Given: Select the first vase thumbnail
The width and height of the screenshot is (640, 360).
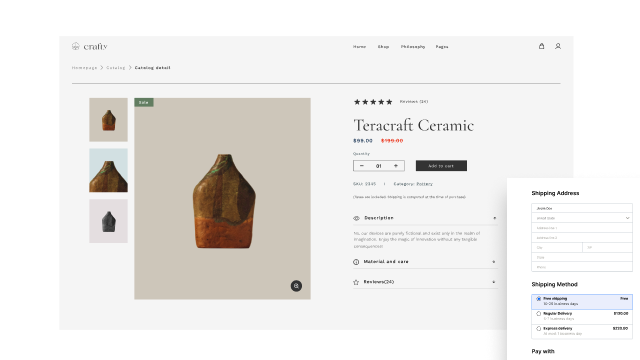Looking at the screenshot, I should [x=109, y=120].
